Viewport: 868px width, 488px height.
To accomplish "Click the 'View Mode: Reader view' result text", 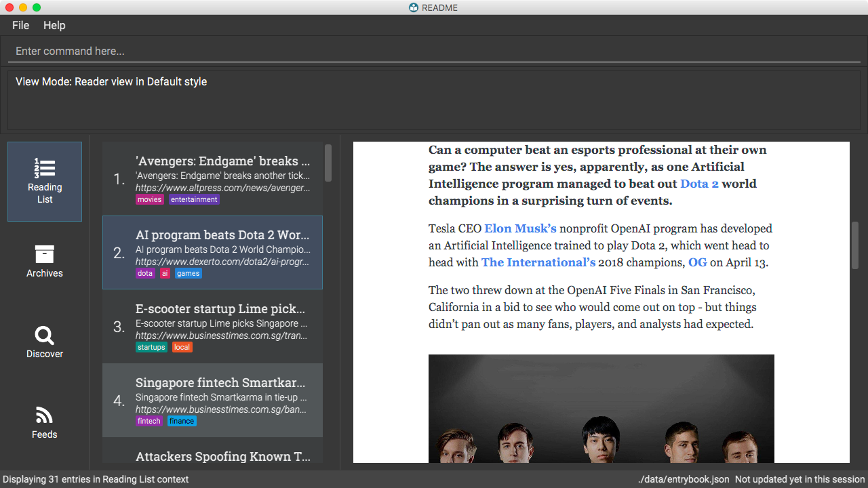I will coord(111,81).
